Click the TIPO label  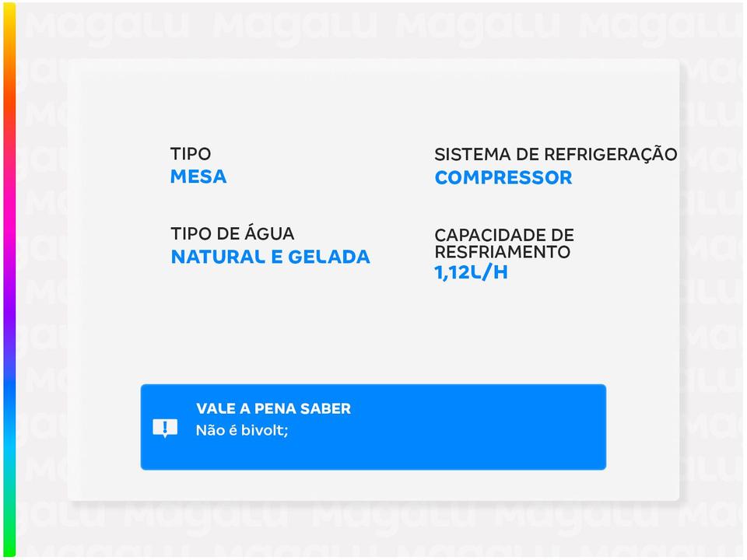(191, 155)
